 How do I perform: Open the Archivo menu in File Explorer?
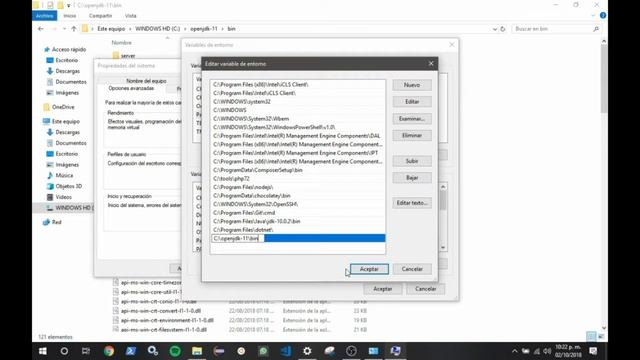point(44,16)
